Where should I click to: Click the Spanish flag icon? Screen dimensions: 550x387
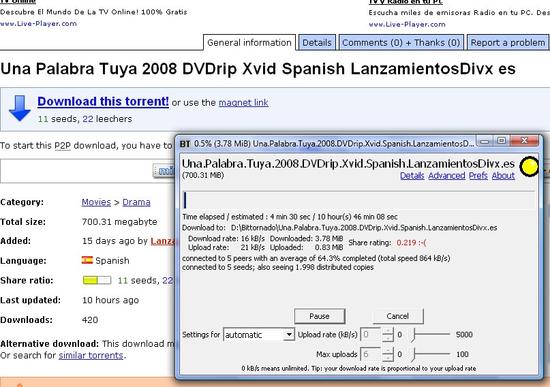(87, 260)
